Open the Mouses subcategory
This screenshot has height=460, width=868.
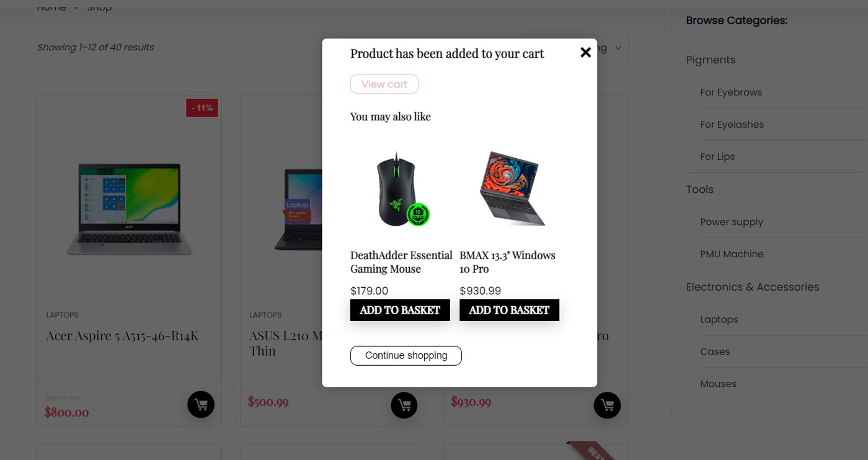point(718,384)
